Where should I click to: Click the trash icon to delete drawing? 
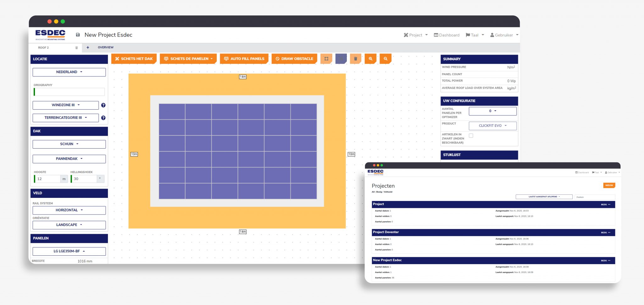click(x=355, y=58)
